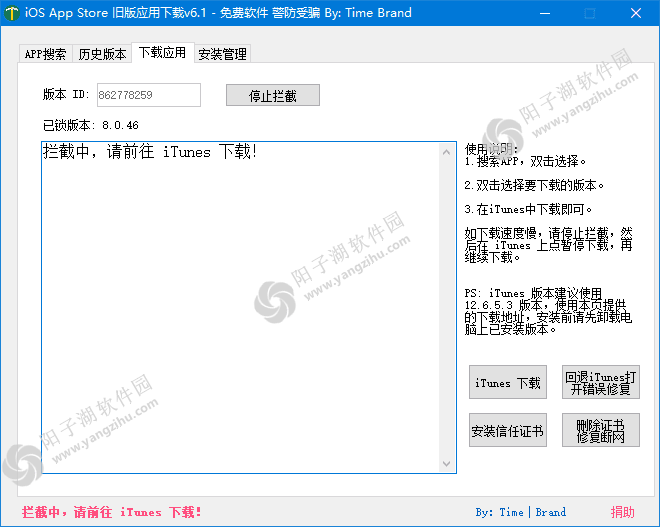Click the 使用说明 heading text
This screenshot has width=660, height=527.
[x=491, y=148]
